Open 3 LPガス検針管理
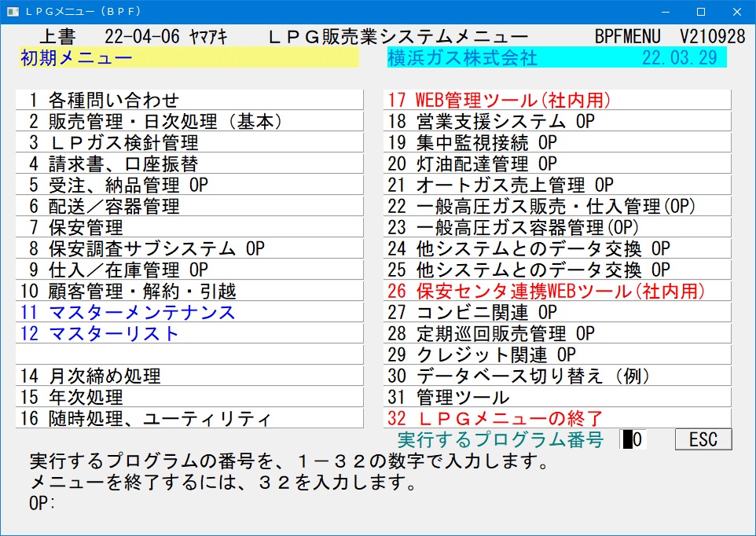This screenshot has height=536, width=756. coord(189,142)
